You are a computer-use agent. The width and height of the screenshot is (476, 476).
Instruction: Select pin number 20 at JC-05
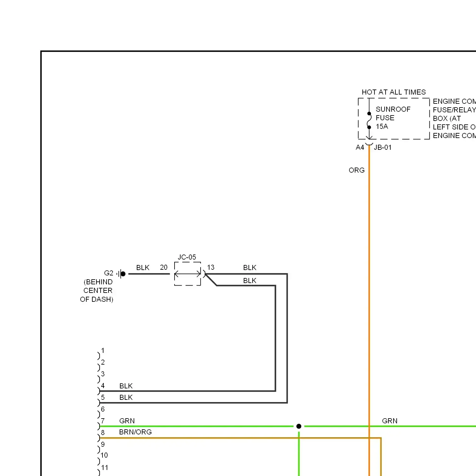(164, 268)
